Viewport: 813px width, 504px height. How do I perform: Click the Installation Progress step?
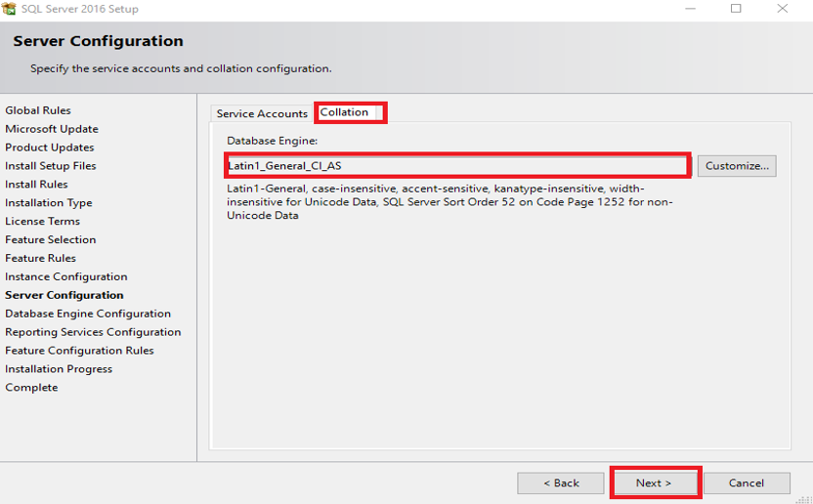59,369
